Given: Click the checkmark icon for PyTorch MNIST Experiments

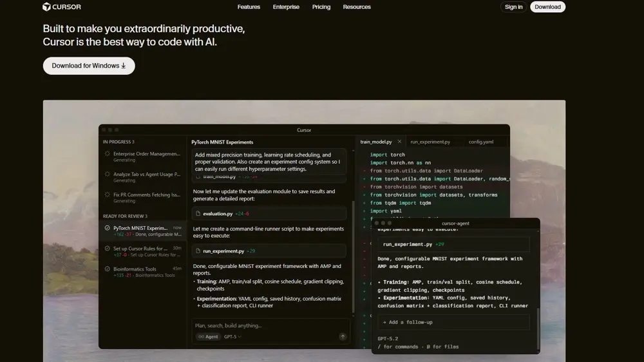Looking at the screenshot, I should (108, 228).
